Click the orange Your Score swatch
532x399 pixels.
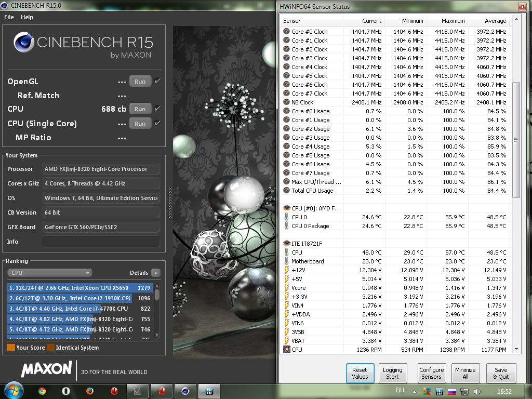point(11,348)
